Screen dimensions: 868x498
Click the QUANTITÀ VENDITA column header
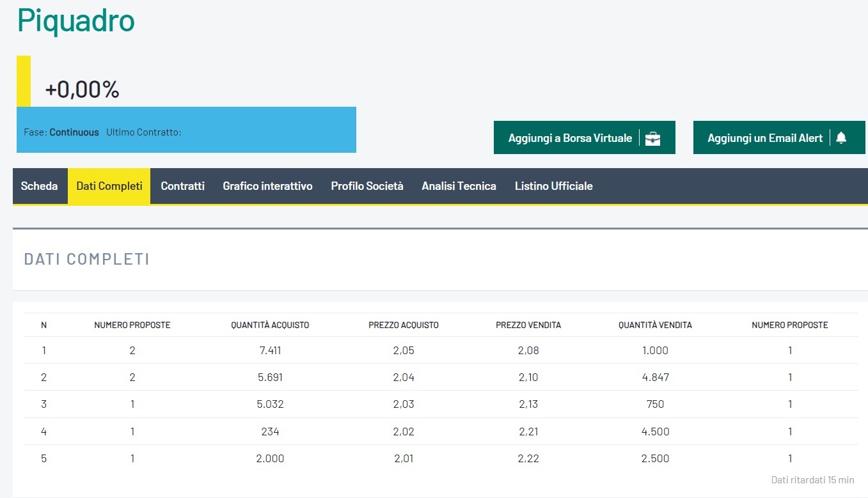click(x=655, y=325)
